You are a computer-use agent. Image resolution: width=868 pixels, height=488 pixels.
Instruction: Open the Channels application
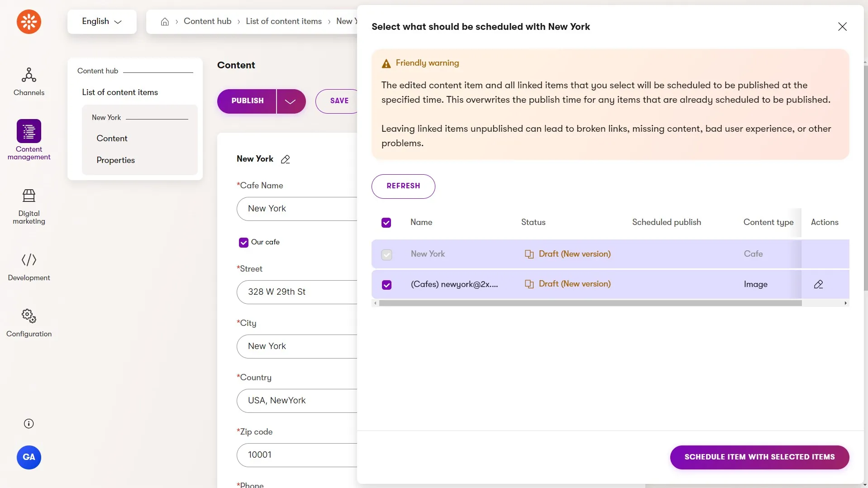(29, 82)
